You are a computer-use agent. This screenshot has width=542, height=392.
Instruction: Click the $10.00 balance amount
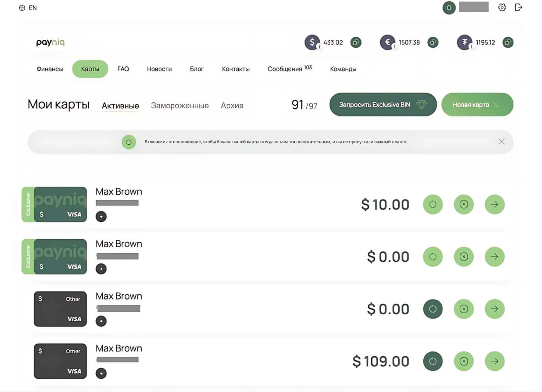(385, 205)
